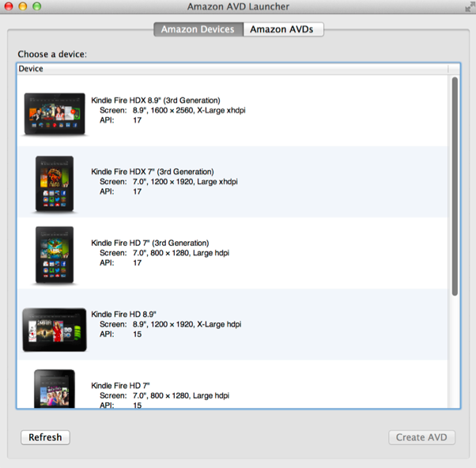Click the Device column header
Screen dimensions: 476x468
[x=232, y=69]
